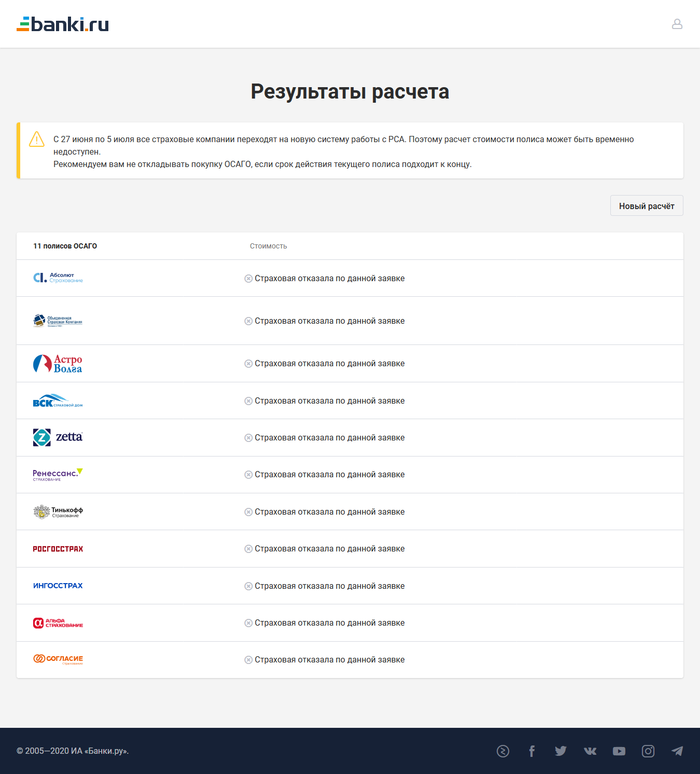Click the ВСК страховой дом logo
This screenshot has width=700, height=774.
pyautogui.click(x=58, y=400)
